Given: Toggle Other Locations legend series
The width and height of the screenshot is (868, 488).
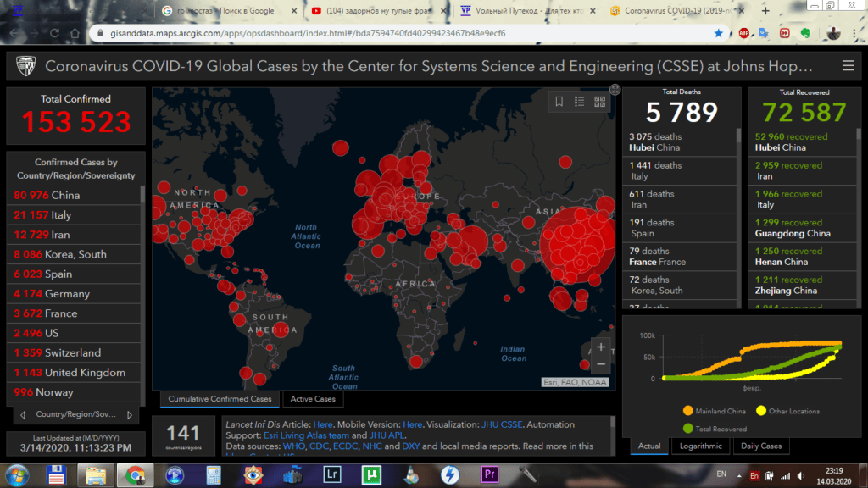Looking at the screenshot, I should pyautogui.click(x=787, y=411).
